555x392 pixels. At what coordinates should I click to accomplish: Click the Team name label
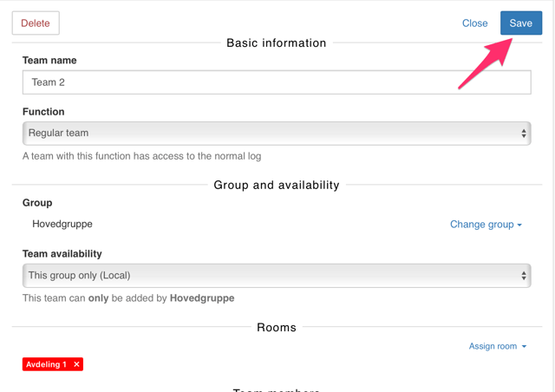[x=49, y=61]
